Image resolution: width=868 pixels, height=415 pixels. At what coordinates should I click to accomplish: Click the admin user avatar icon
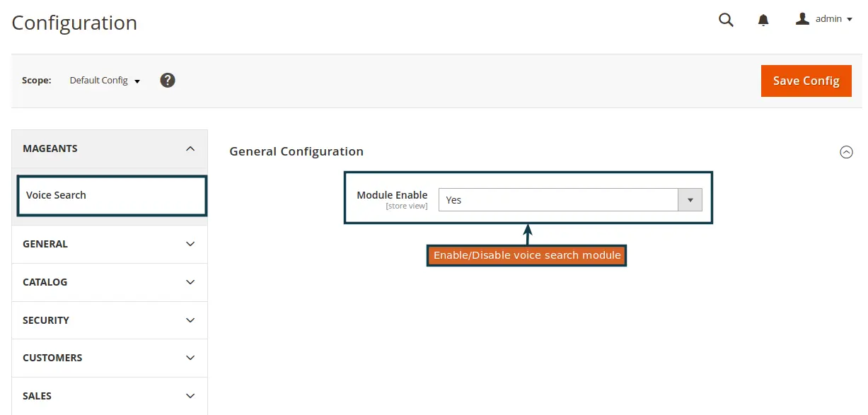click(x=802, y=19)
